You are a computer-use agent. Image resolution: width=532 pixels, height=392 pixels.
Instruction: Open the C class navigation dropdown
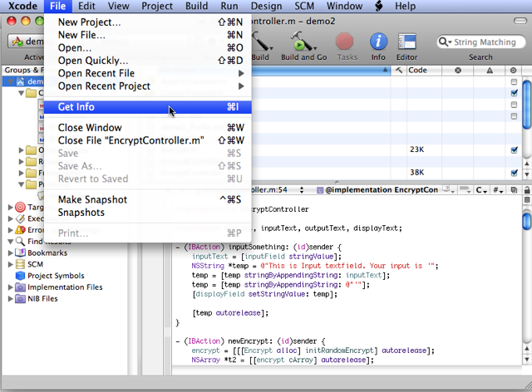click(x=481, y=190)
